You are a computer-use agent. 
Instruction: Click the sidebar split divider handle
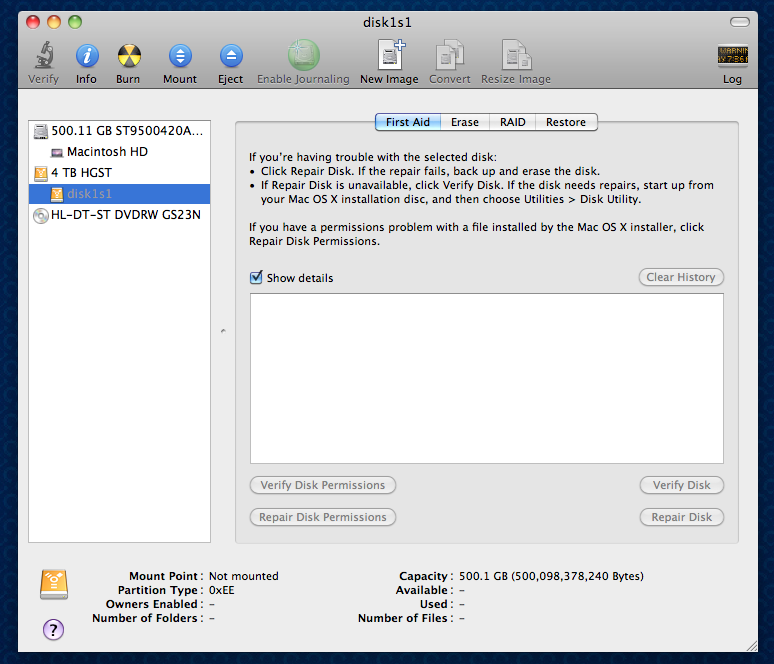223,331
